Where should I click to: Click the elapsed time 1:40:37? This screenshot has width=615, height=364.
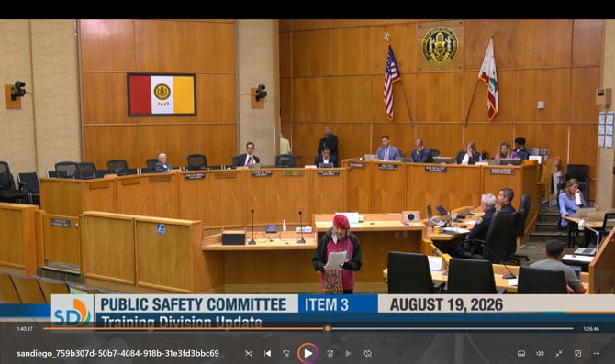(24, 329)
